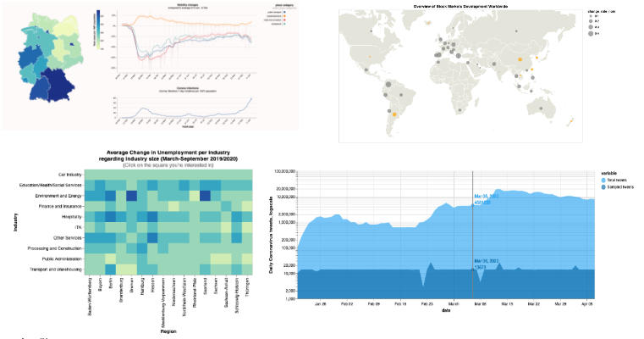Click the Environment and Energy cell for Bremen
This screenshot has height=339, width=644.
pyautogui.click(x=131, y=196)
